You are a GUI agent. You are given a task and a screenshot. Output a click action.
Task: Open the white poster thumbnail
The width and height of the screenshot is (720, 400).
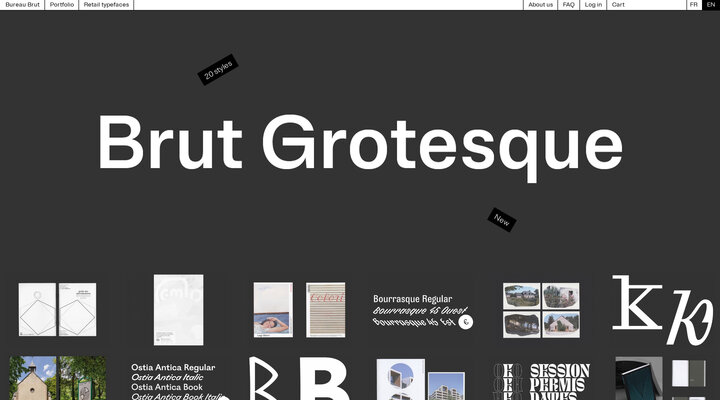pos(179,310)
